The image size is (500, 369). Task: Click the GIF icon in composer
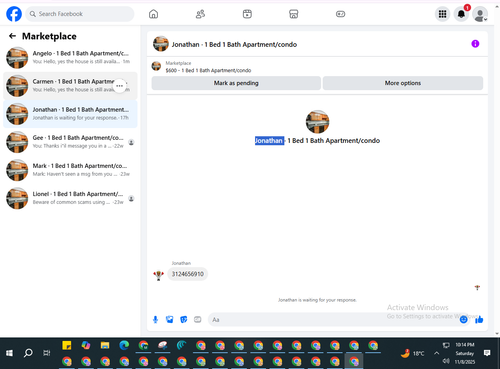(x=198, y=319)
